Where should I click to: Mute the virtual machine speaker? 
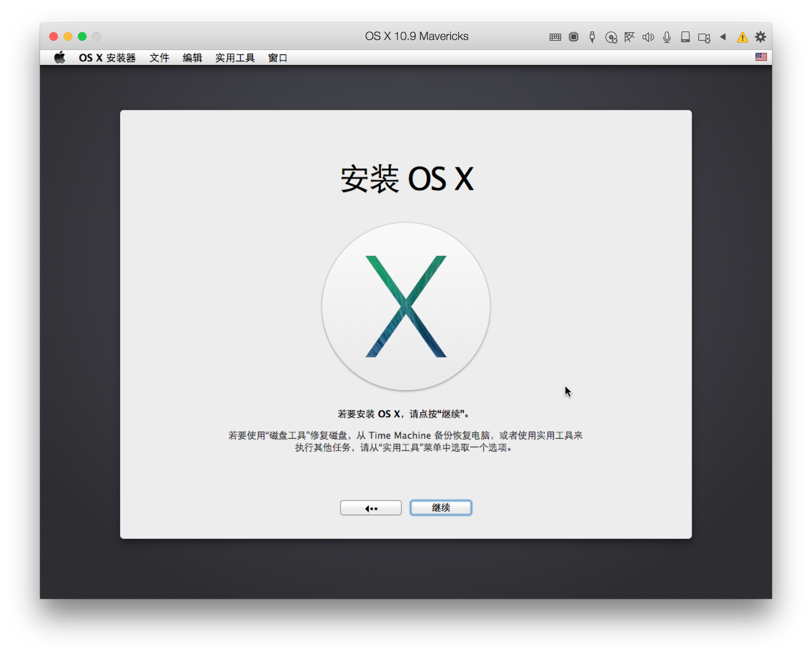tap(648, 37)
